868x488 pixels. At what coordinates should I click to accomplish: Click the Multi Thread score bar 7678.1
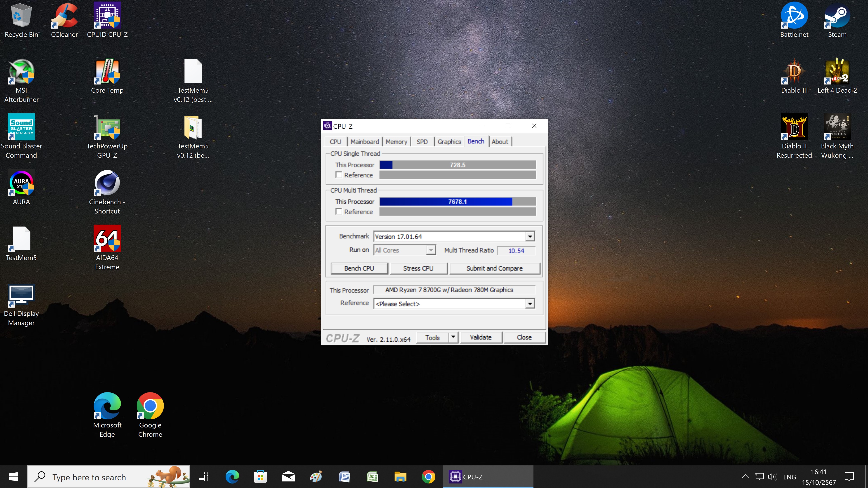point(458,201)
